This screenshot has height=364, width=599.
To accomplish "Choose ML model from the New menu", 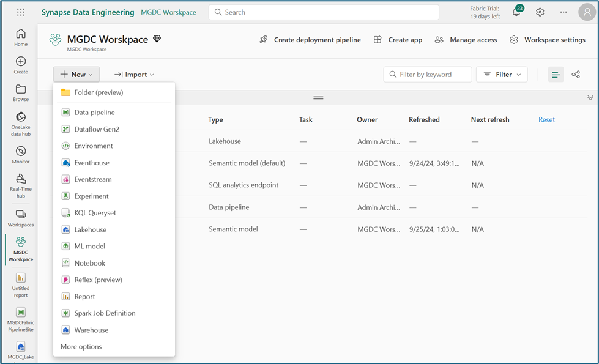I will click(114, 247).
